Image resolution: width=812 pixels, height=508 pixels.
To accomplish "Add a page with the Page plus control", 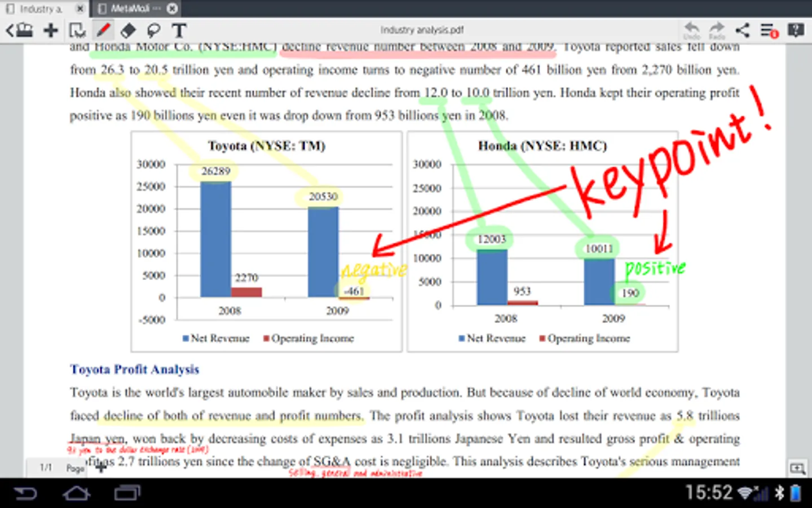I will pos(100,467).
